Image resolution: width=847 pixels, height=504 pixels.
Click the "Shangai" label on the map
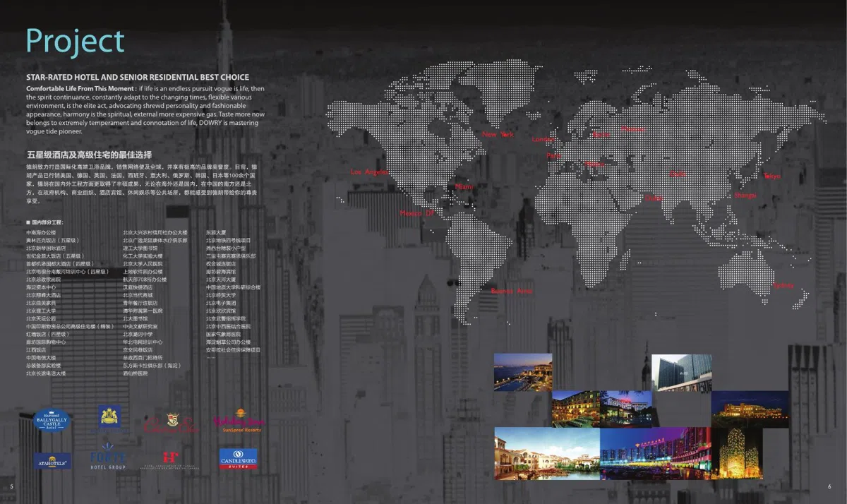pos(745,196)
